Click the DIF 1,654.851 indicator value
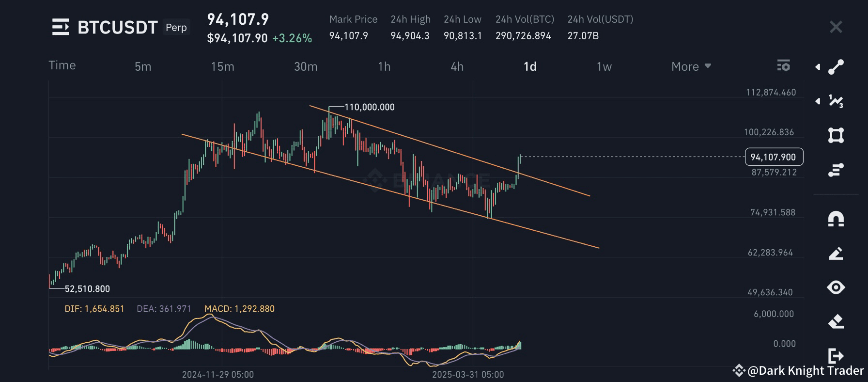 coord(94,309)
